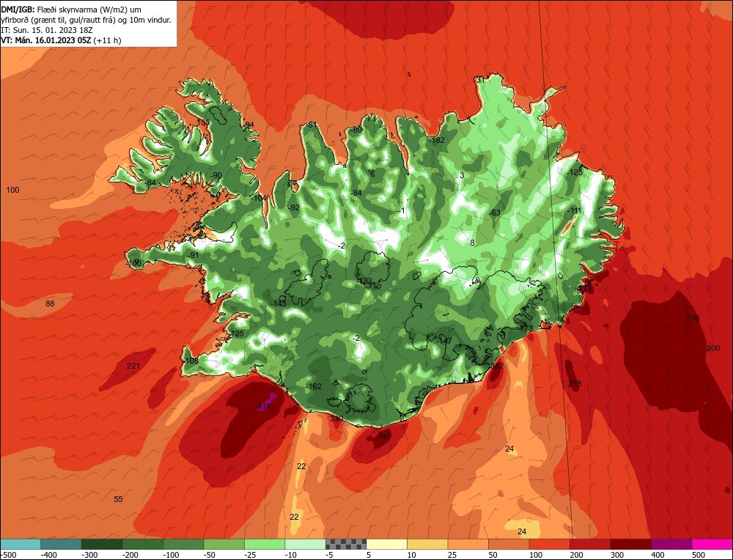733x560 pixels.
Task: Click the checkered legend swatch between -5 and 5
Action: 346,544
